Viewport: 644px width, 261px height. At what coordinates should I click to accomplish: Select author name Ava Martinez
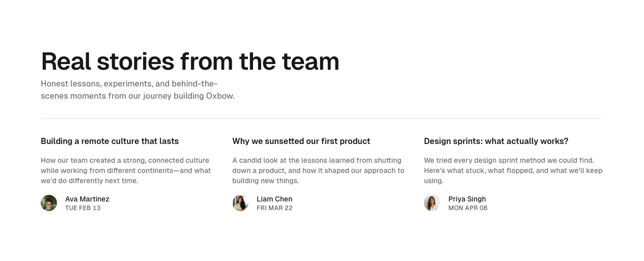[x=87, y=199]
